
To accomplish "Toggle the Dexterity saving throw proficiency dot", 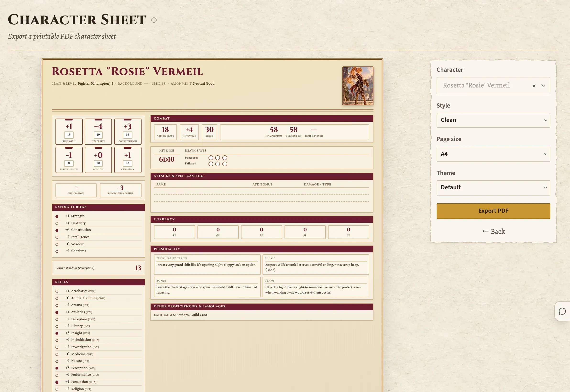I will coord(57,223).
